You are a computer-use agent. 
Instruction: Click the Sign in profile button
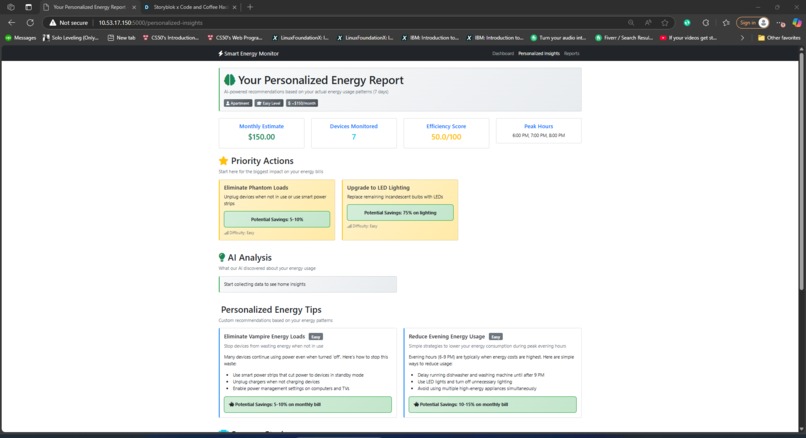753,23
